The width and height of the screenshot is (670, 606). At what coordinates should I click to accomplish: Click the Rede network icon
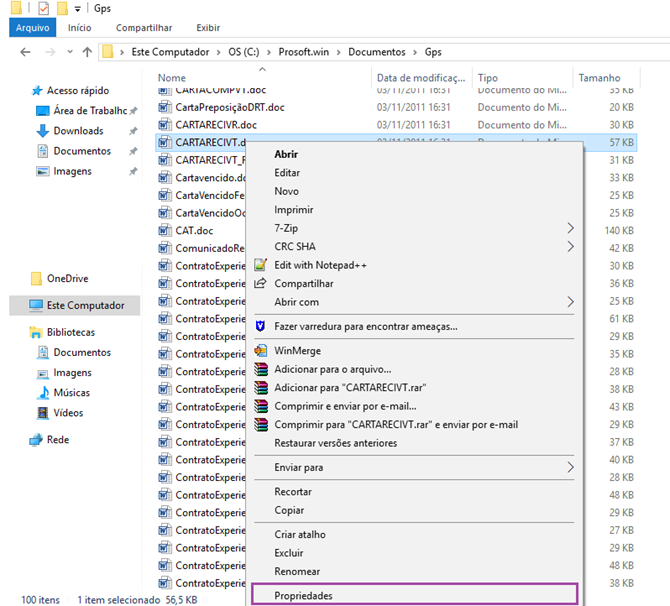[x=36, y=439]
